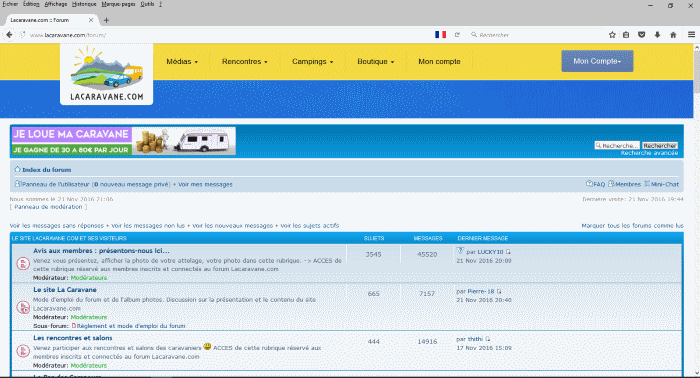
Task: Click Voir les messages sans réponses
Action: [57, 226]
